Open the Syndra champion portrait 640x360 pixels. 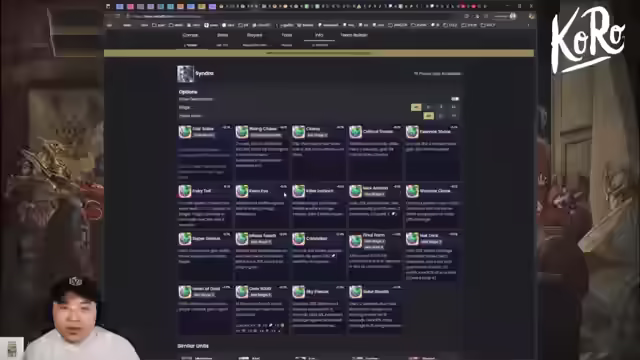(185, 74)
